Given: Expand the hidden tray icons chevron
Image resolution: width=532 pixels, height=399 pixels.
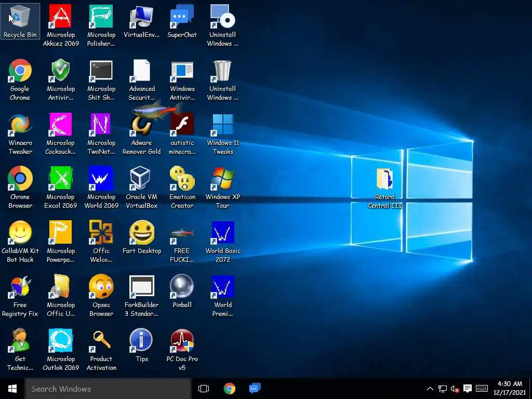Looking at the screenshot, I should pyautogui.click(x=430, y=389).
